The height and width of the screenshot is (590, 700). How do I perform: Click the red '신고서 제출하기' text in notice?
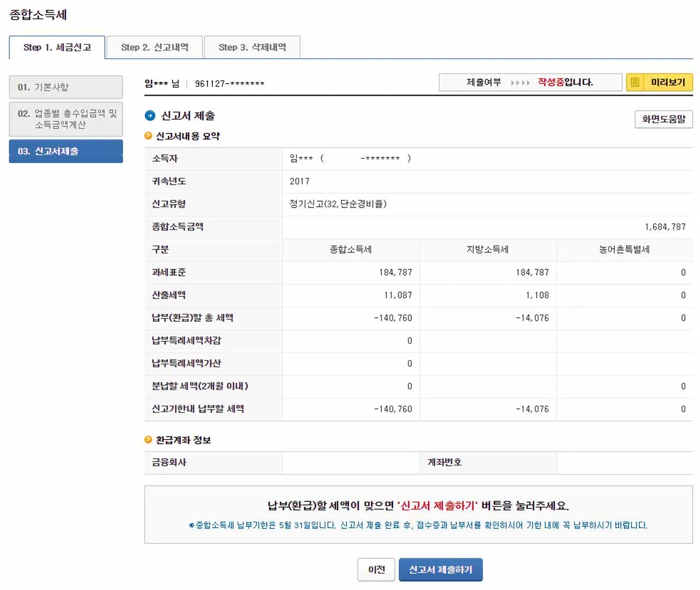pyautogui.click(x=437, y=505)
